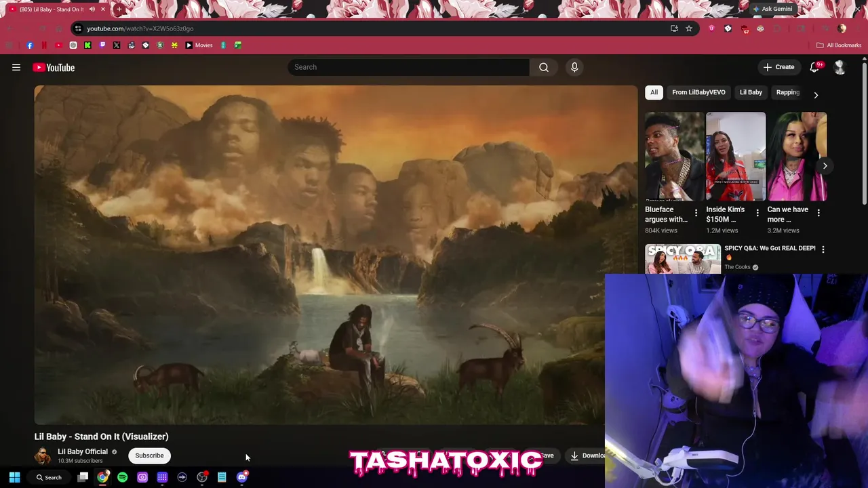Select the All filter chip

point(654,92)
